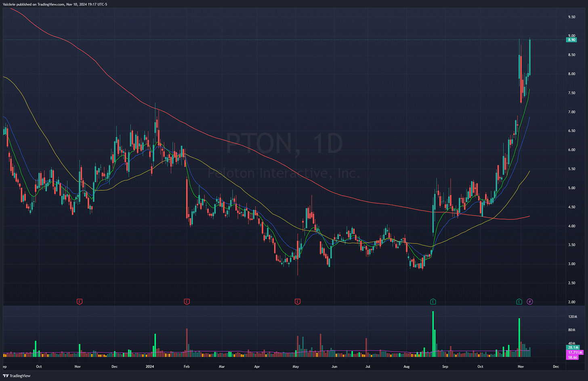Click the Mar label on the time axis
Screen dimensions: 588x381
pyautogui.click(x=222, y=367)
